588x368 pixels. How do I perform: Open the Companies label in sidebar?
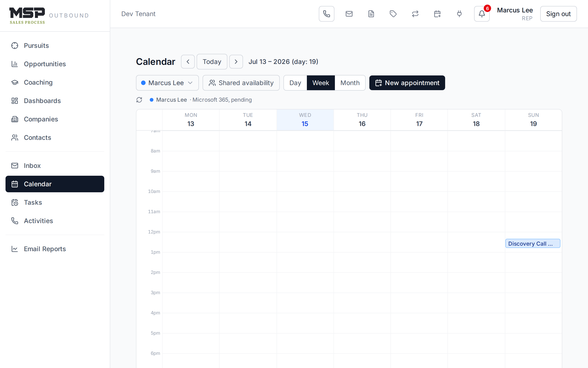pyautogui.click(x=41, y=119)
